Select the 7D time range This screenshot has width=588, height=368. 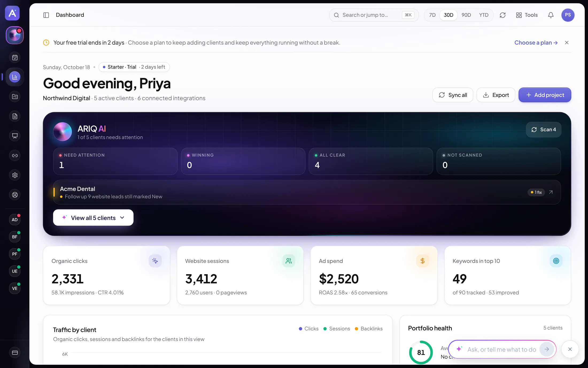click(x=432, y=15)
